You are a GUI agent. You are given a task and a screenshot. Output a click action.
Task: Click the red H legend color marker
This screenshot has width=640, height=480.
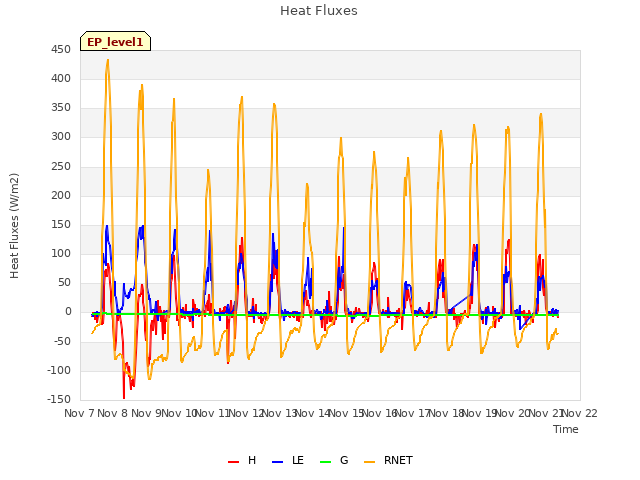pos(233,462)
